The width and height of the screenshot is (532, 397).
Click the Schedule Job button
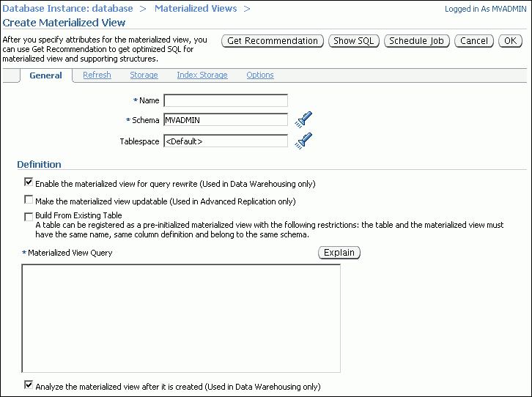(417, 41)
